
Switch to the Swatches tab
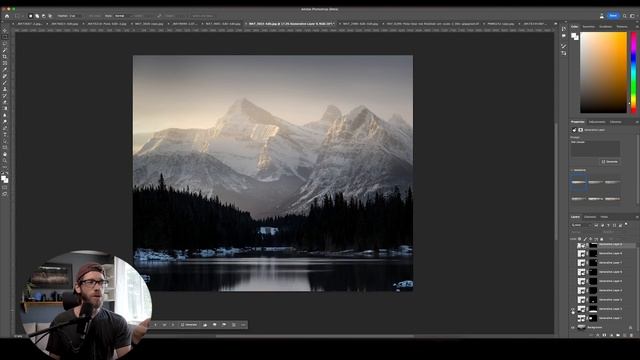[x=589, y=27]
